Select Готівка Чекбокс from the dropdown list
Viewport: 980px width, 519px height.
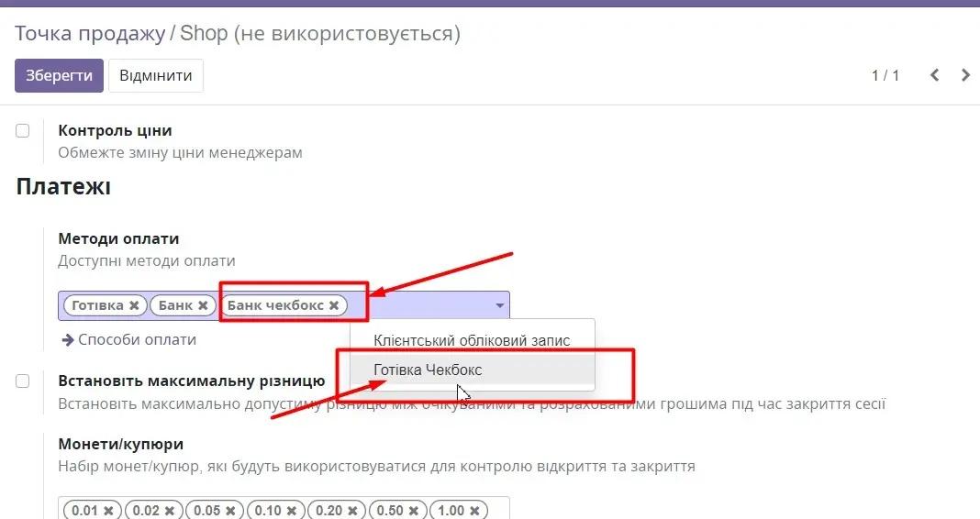coord(428,370)
